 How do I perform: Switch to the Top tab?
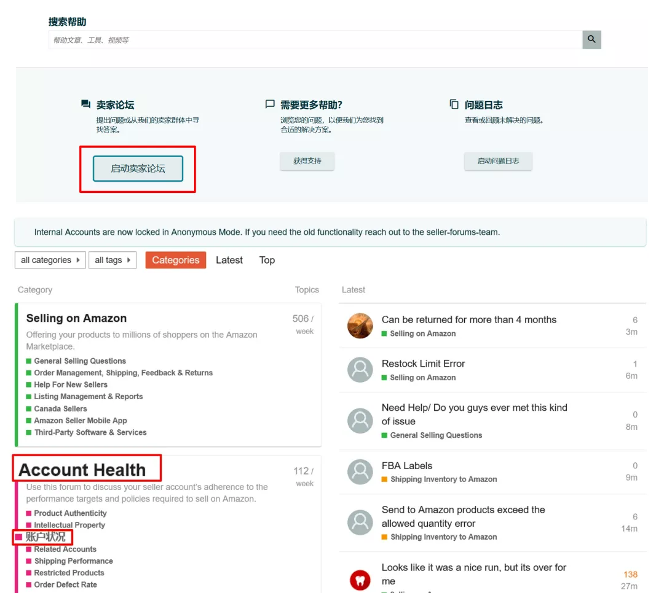click(267, 260)
